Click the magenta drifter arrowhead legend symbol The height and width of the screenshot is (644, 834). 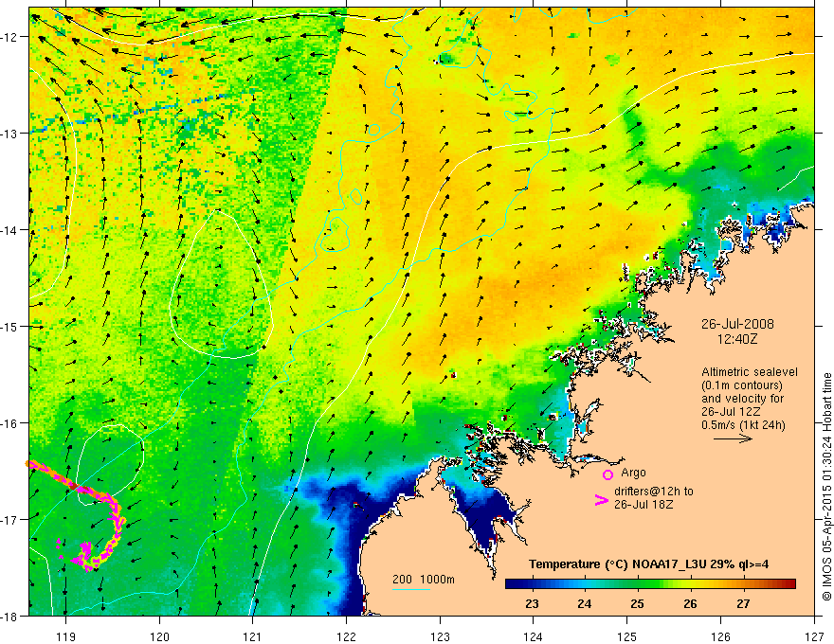pyautogui.click(x=601, y=500)
